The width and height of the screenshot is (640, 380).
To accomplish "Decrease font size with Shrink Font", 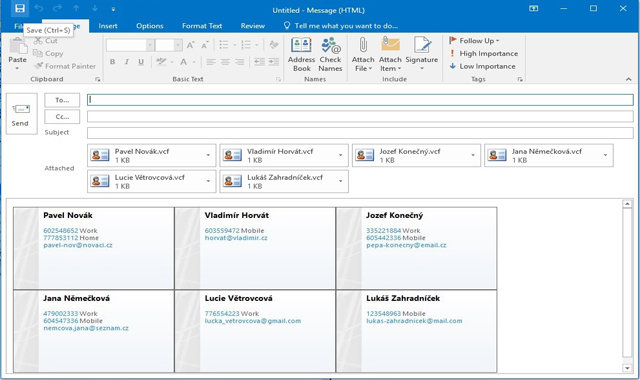I will coord(204,45).
